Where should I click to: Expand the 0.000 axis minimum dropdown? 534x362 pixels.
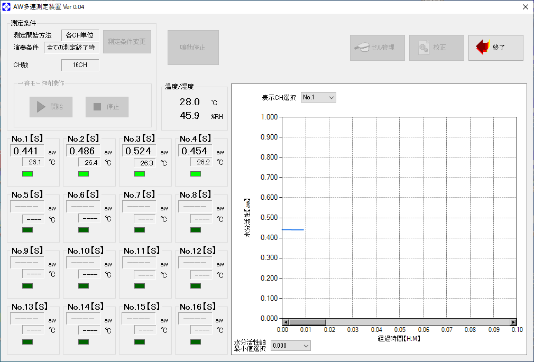[291, 346]
